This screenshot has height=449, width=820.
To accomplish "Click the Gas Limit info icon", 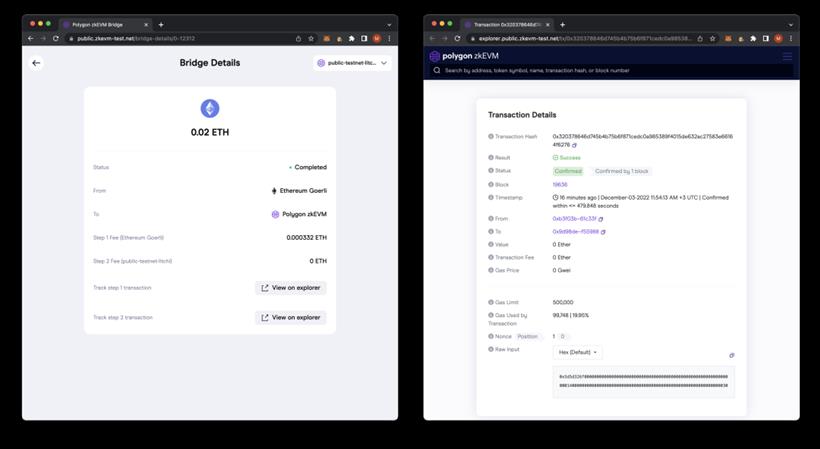I will (491, 302).
